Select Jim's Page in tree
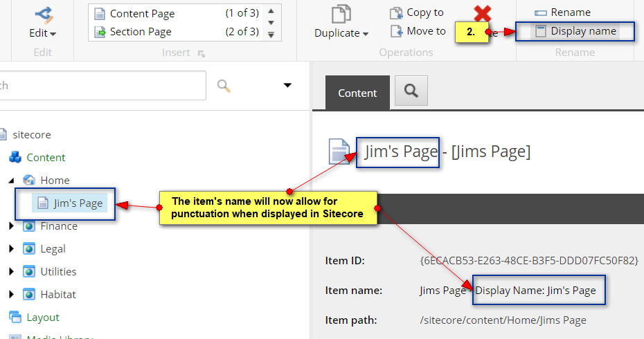This screenshot has width=644, height=339. (x=78, y=203)
